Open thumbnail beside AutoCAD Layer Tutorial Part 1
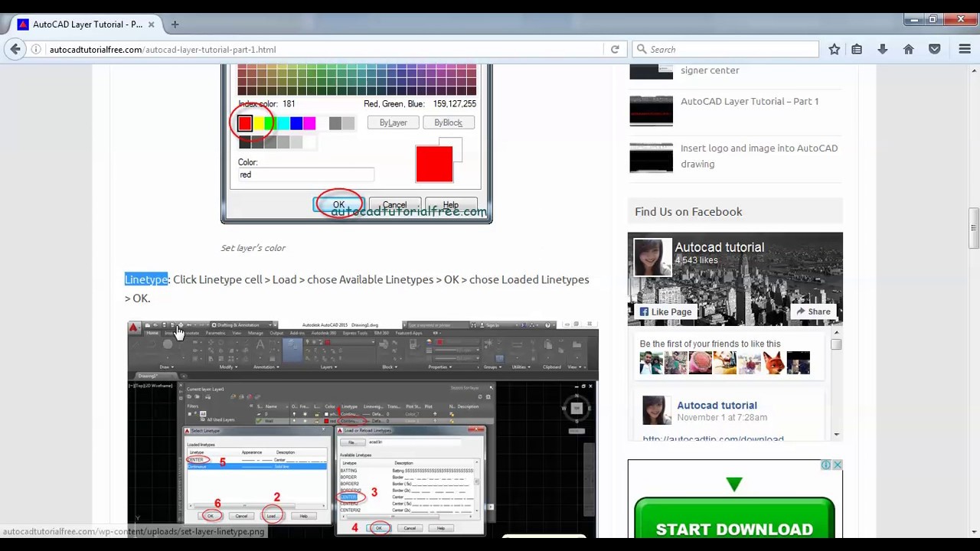 click(651, 110)
